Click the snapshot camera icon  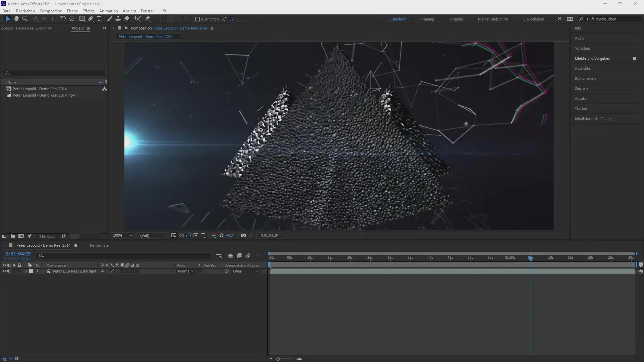(244, 236)
